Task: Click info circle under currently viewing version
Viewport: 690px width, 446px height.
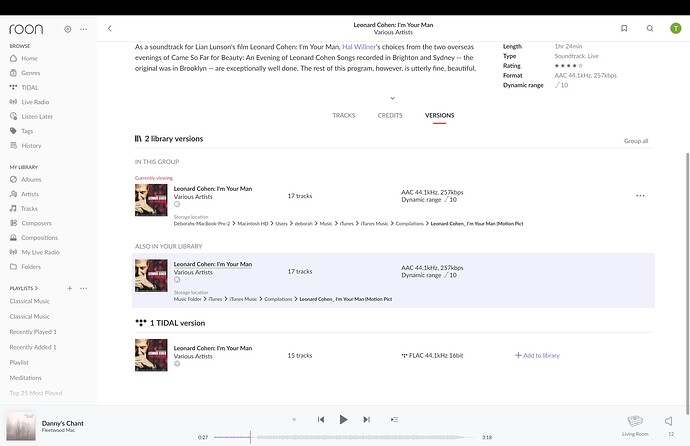Action: pyautogui.click(x=177, y=204)
